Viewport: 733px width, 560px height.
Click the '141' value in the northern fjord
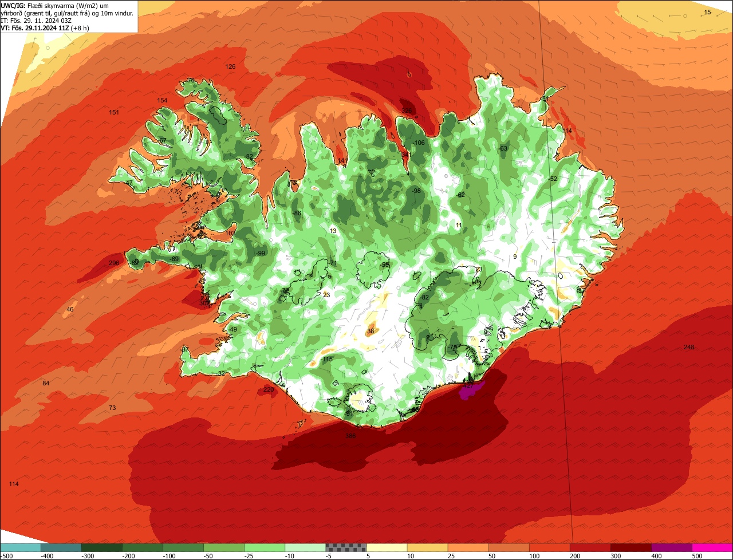(x=342, y=160)
